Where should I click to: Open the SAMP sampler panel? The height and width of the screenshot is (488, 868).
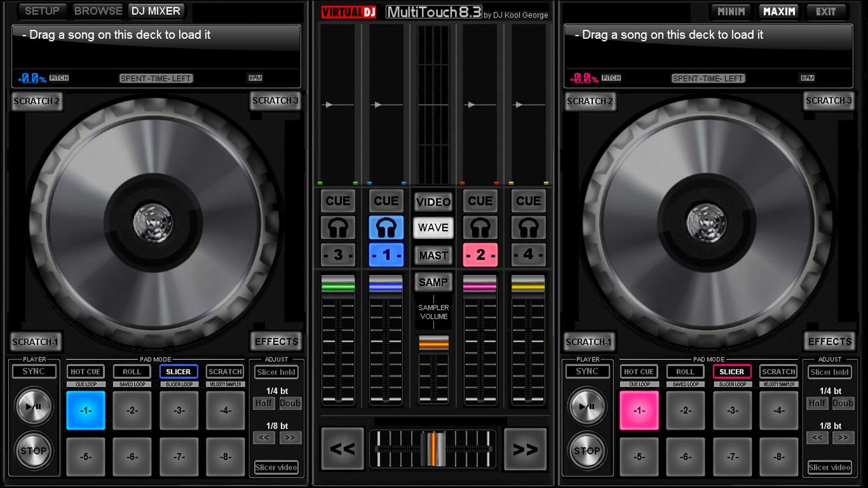tap(433, 282)
